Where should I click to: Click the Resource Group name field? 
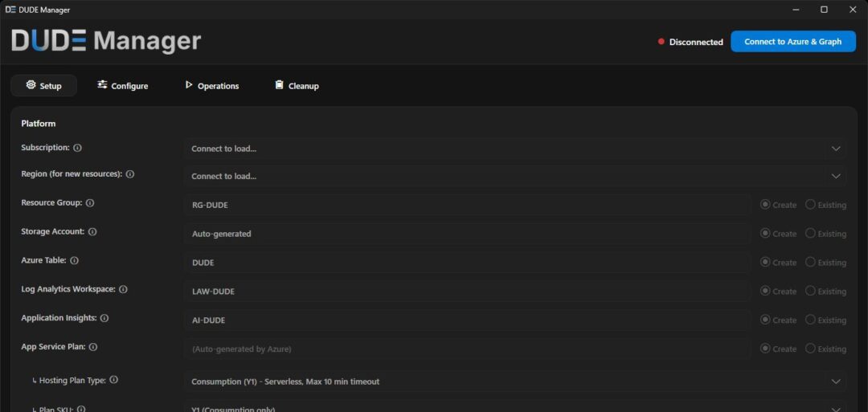point(467,205)
